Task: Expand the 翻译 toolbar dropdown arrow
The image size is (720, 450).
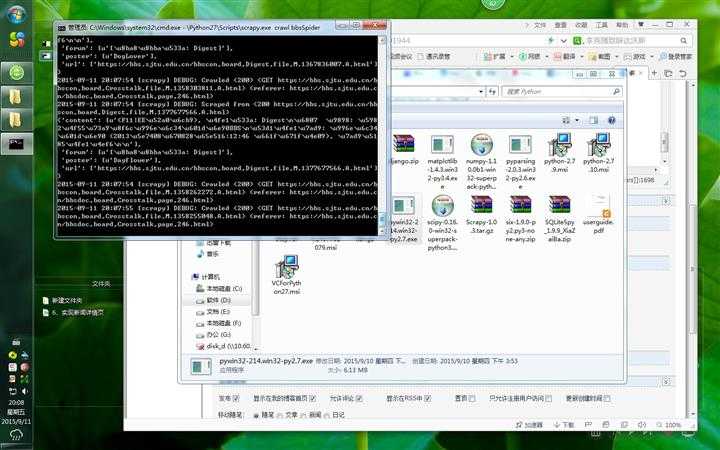Action: (x=582, y=56)
